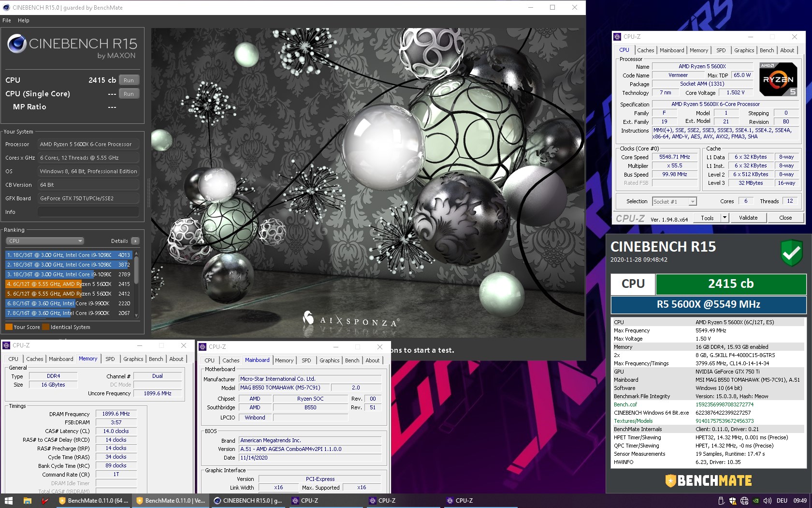Click the Ryzen 5 processor logo in CPU-Z
Image resolution: width=812 pixels, height=508 pixels.
778,79
